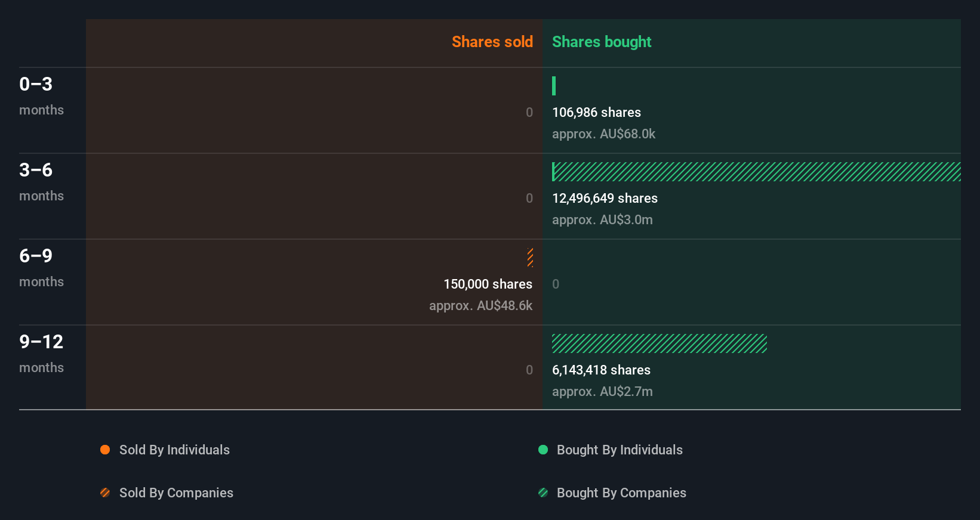The height and width of the screenshot is (520, 980).
Task: Click the zero sold value in 0–3 months row
Action: tap(529, 112)
